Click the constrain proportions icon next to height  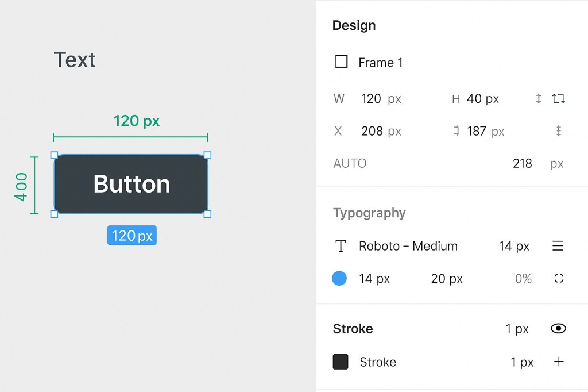tap(539, 98)
